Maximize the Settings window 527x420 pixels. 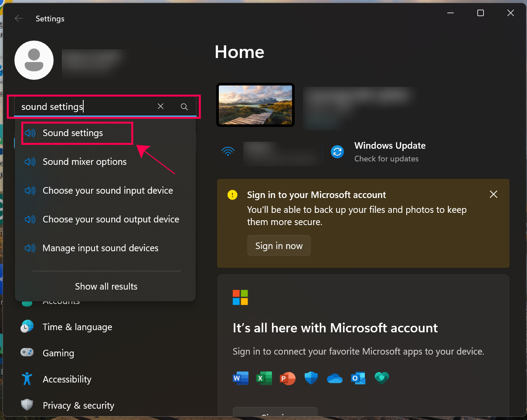click(480, 13)
